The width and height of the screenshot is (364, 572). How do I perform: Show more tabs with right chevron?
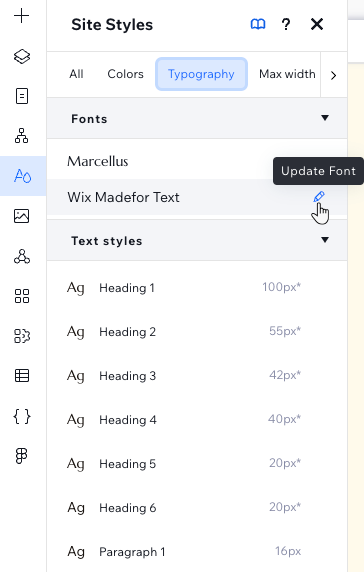(333, 76)
